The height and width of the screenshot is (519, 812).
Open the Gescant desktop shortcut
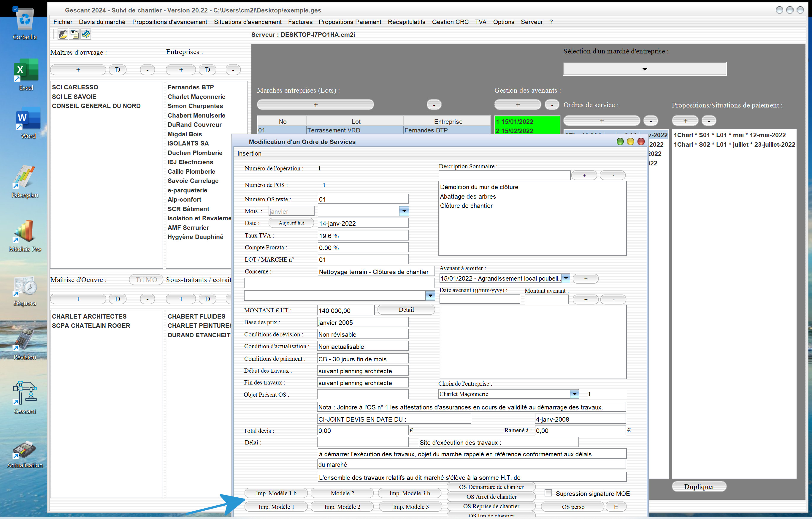tap(25, 398)
